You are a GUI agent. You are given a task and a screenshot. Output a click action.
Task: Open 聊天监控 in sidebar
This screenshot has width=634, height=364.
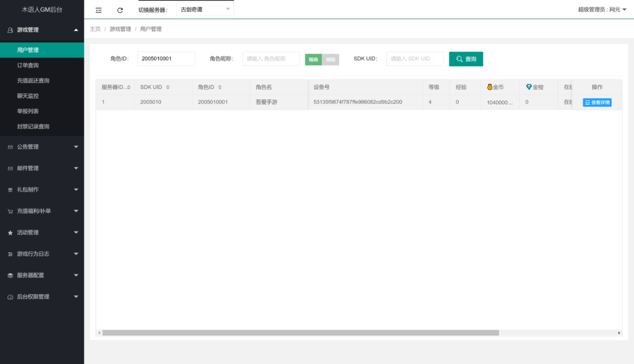(42, 96)
